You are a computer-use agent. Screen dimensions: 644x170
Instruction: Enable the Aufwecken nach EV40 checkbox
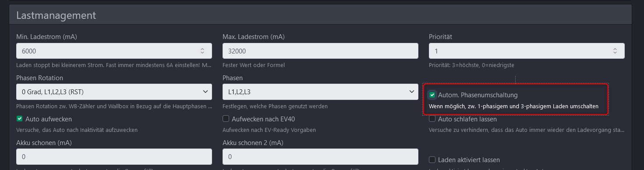click(x=226, y=119)
